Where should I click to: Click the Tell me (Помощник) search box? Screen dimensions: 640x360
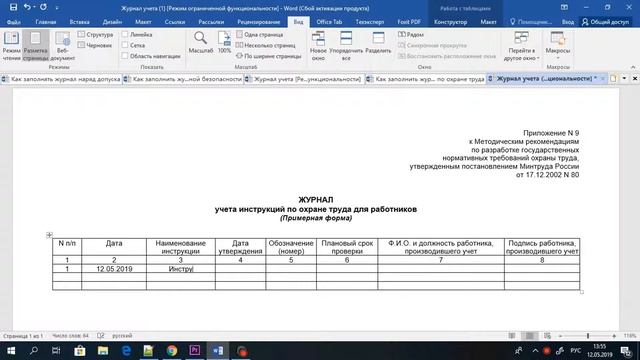[x=531, y=22]
